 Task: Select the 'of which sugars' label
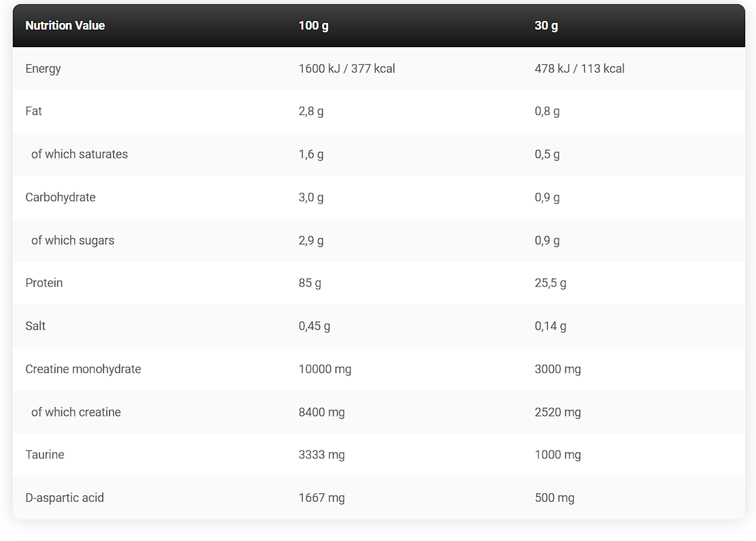pyautogui.click(x=73, y=241)
